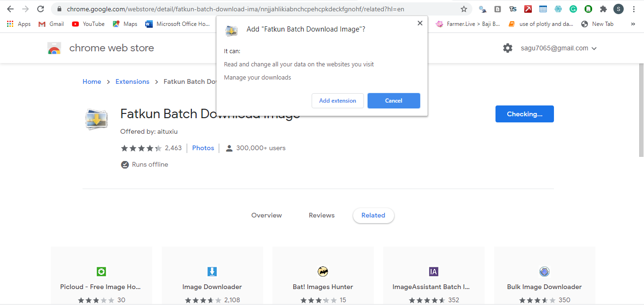
Task: Open the Picloud - Free Image Ho... card
Action: click(x=101, y=275)
